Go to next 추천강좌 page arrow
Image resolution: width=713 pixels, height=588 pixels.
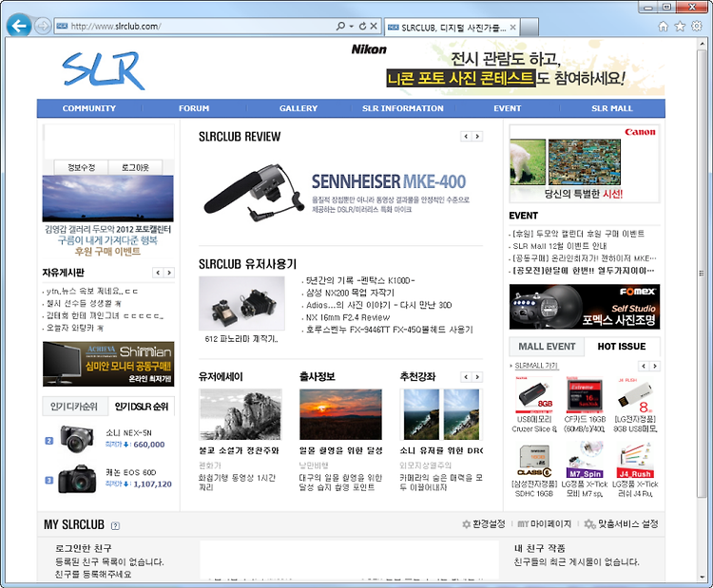pyautogui.click(x=477, y=377)
